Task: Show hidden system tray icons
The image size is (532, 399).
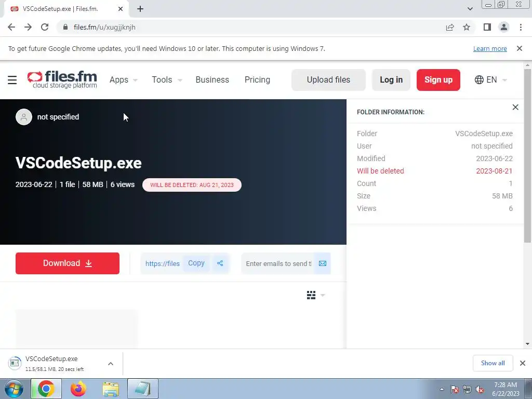Action: click(442, 389)
